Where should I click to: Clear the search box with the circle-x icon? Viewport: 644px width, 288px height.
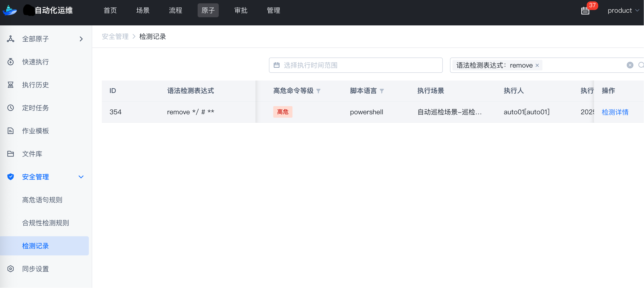point(630,65)
